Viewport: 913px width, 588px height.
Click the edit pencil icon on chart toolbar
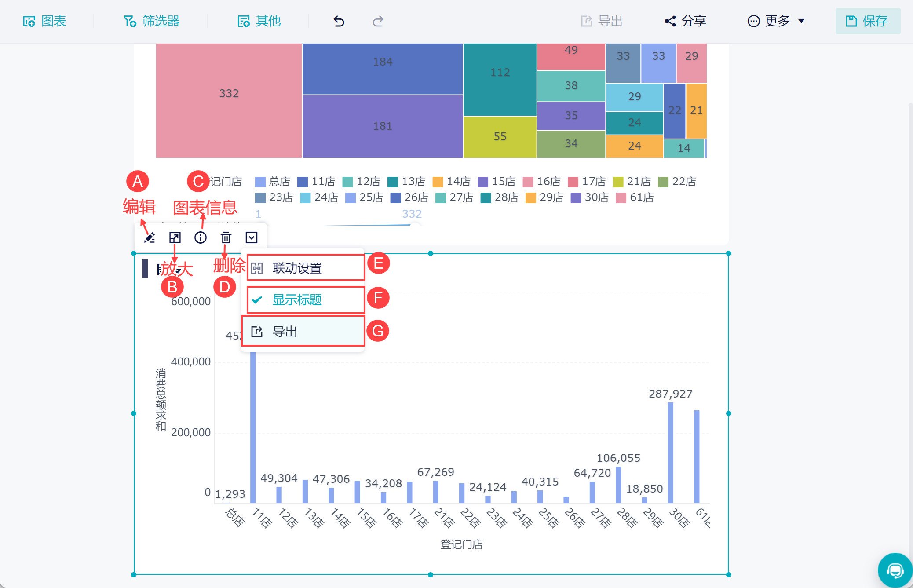click(150, 238)
